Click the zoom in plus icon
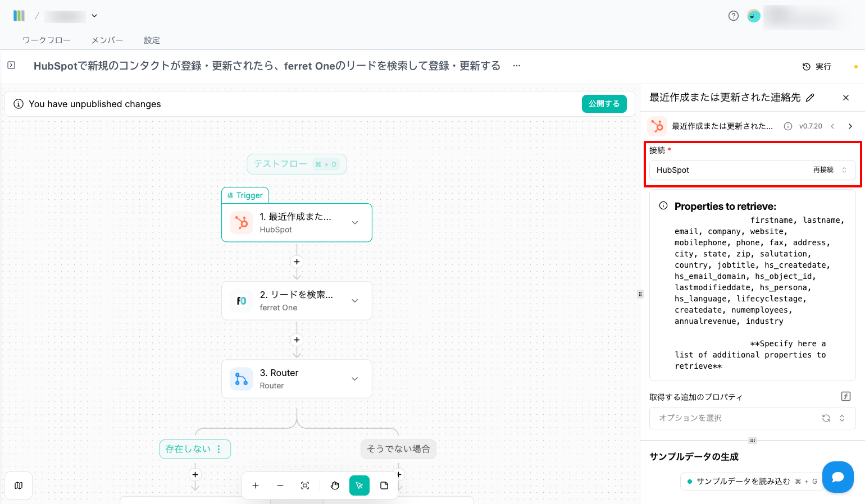865x504 pixels. [256, 485]
